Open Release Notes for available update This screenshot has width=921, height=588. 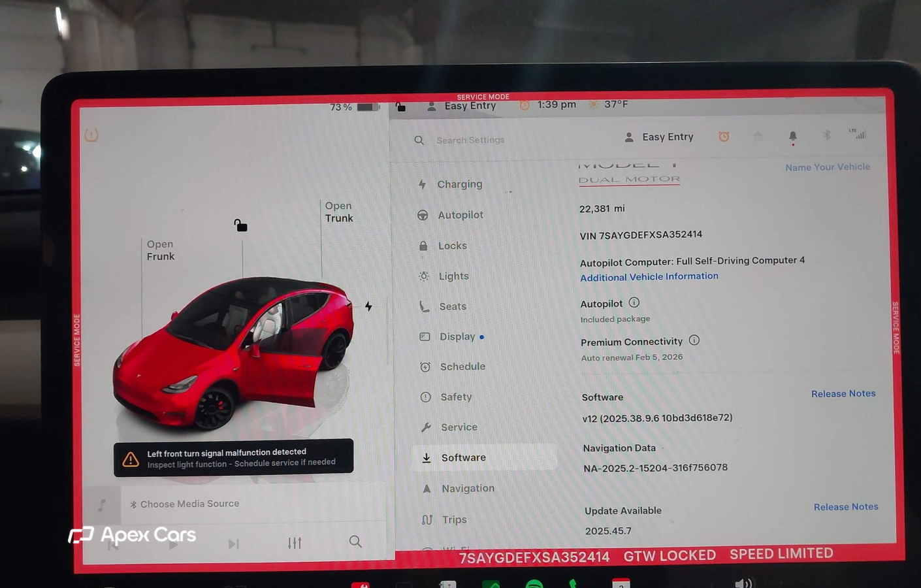point(846,506)
